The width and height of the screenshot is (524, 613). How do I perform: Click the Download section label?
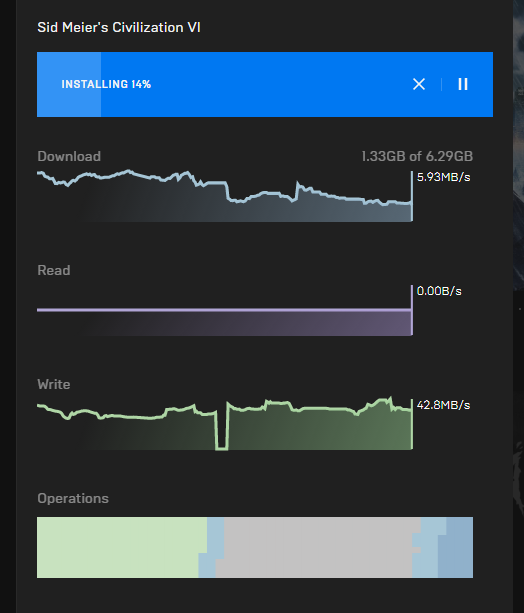tap(69, 156)
